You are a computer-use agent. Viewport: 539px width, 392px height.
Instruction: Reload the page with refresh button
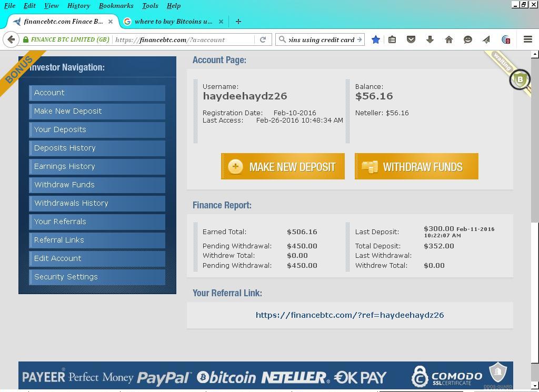(262, 39)
